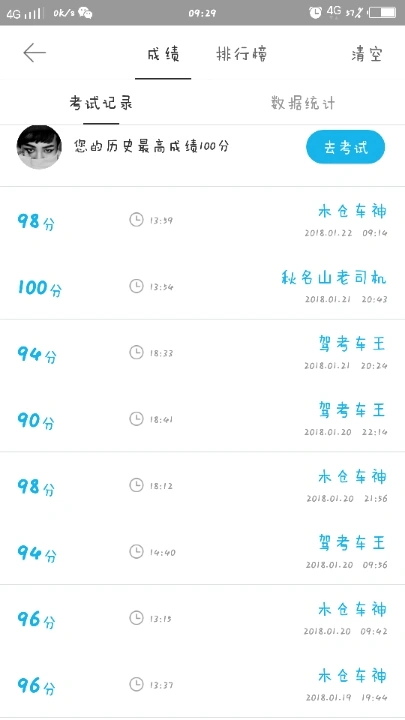Image resolution: width=405 pixels, height=720 pixels.
Task: Tap the 驾考车王 title dated 2018.01.21 20:24
Action: click(352, 343)
